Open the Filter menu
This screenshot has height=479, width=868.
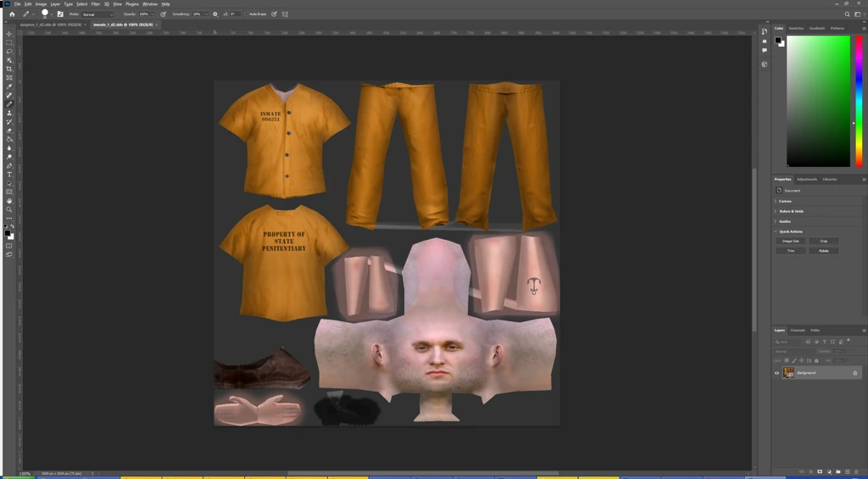pyautogui.click(x=96, y=4)
